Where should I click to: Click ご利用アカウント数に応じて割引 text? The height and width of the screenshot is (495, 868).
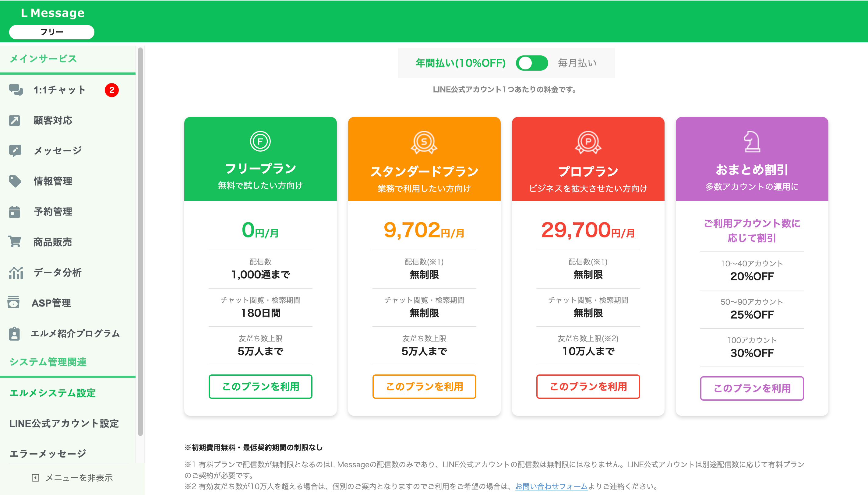(x=752, y=231)
